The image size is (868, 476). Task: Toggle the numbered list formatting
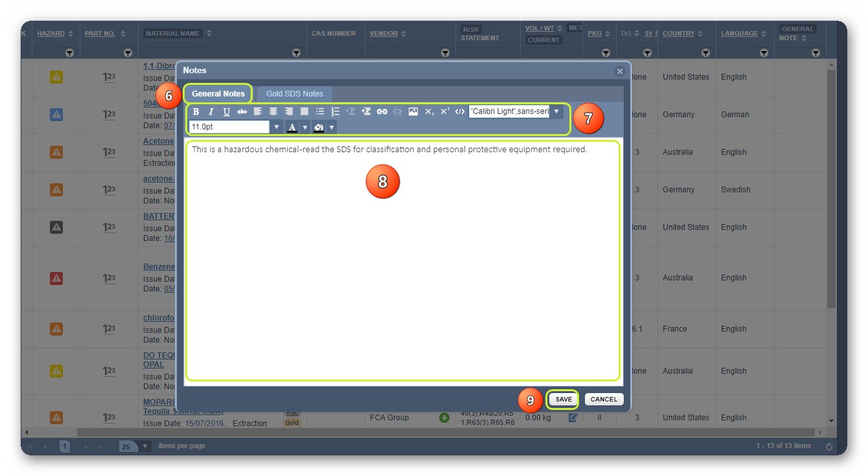pos(335,111)
